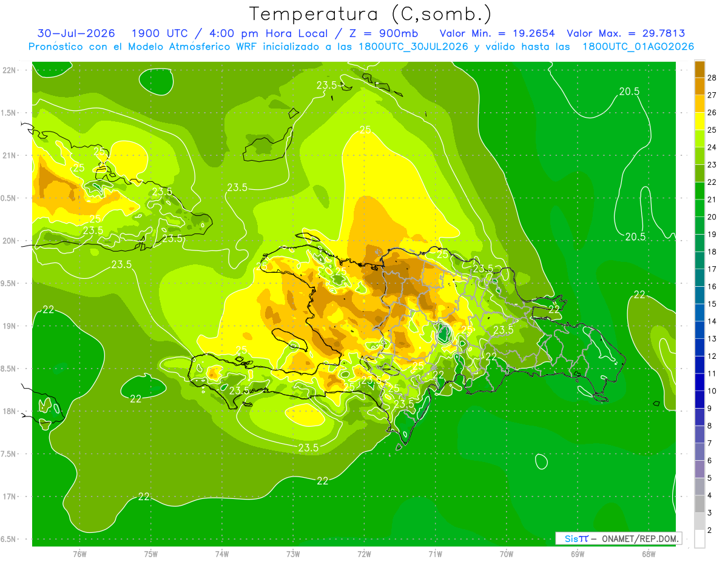The image size is (728, 562).
Task: Pick the dark orange swatch above 28 on color bar
Action: [699, 69]
